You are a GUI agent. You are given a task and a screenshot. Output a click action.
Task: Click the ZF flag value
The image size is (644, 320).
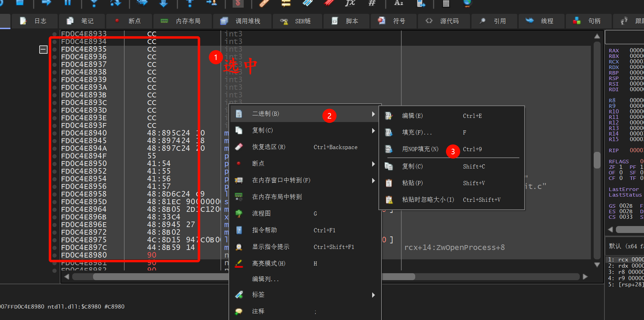coord(621,167)
